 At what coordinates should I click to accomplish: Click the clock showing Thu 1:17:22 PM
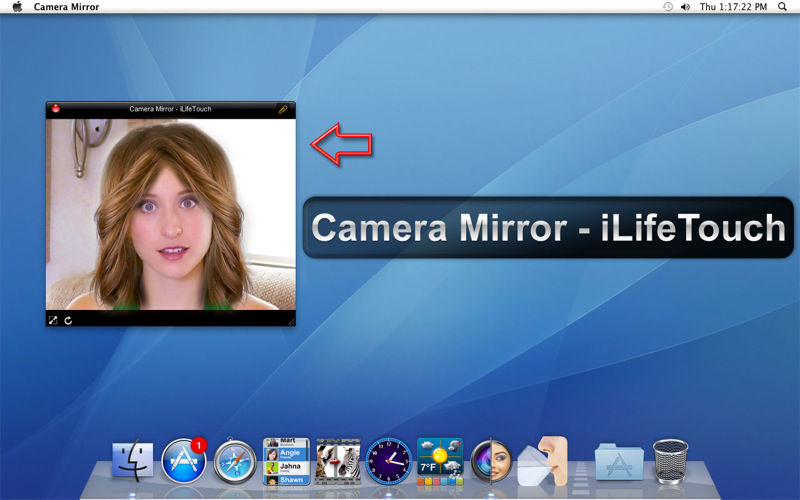tap(733, 7)
